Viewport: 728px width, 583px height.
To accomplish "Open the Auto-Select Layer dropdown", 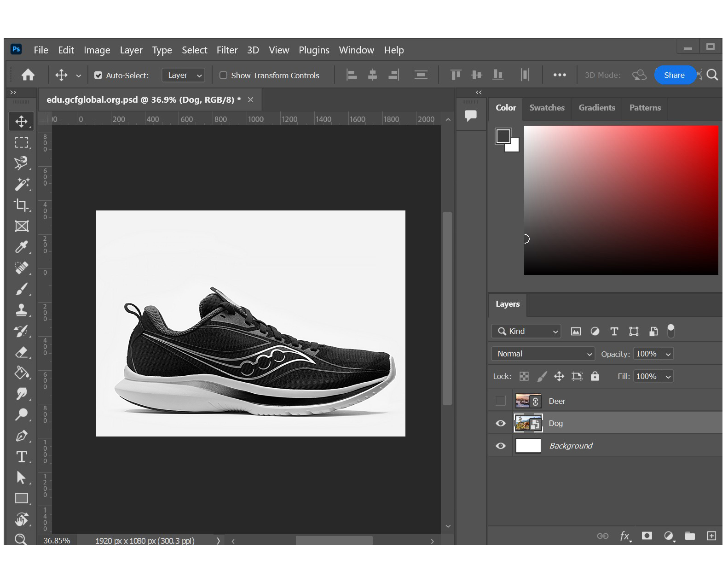I will (183, 75).
